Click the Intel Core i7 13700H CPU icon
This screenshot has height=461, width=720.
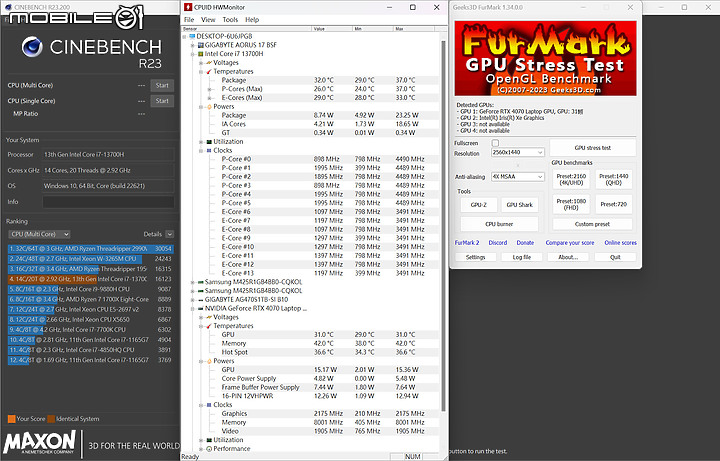click(x=200, y=54)
